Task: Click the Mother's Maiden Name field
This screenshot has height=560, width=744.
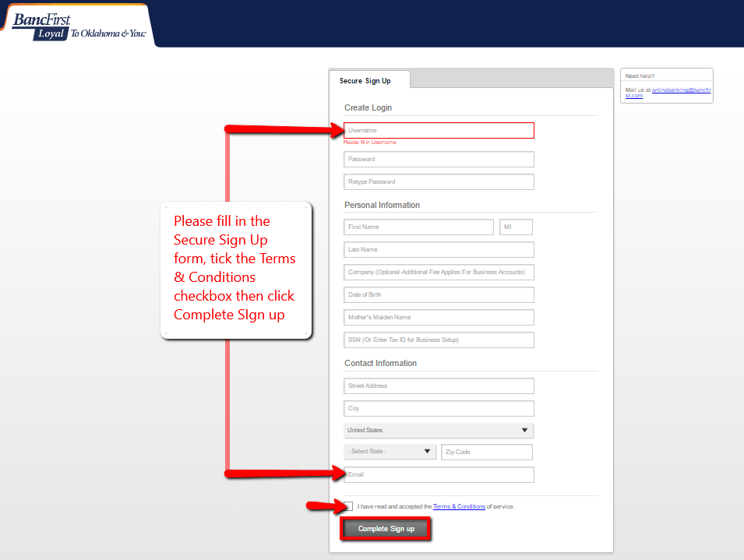Action: [439, 317]
